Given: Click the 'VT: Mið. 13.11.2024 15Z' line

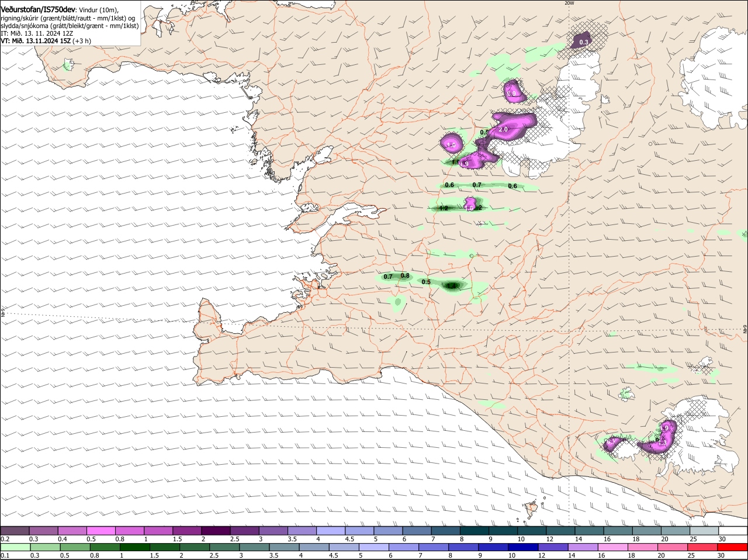Looking at the screenshot, I should pos(36,41).
